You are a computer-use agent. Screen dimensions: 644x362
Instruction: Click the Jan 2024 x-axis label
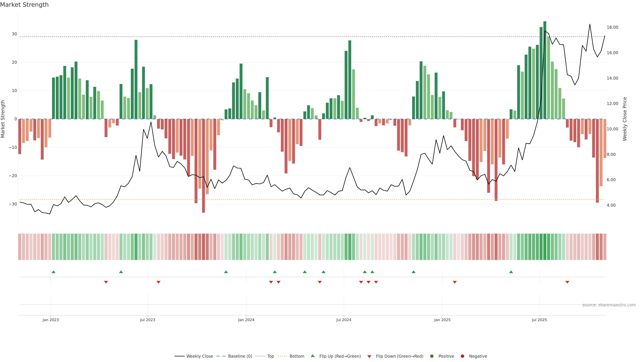pyautogui.click(x=246, y=320)
